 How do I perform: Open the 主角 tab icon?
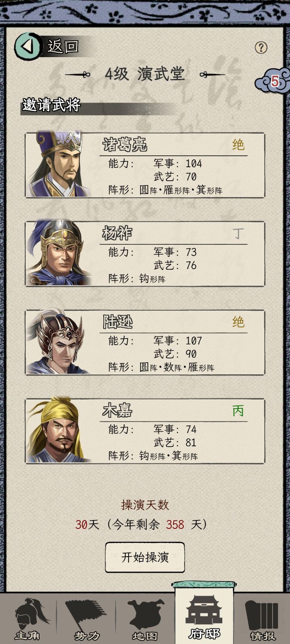click(28, 619)
